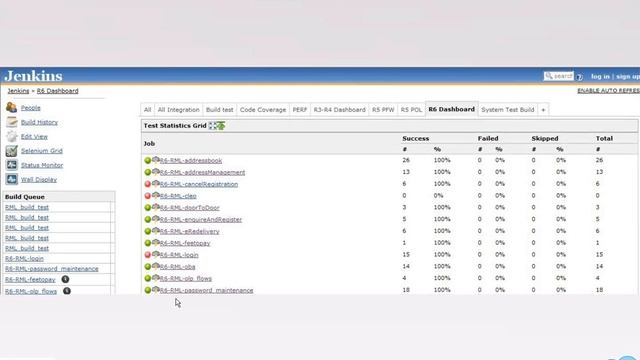The width and height of the screenshot is (640, 360).
Task: Click green status ball for R6-RML-oba
Action: point(148,267)
